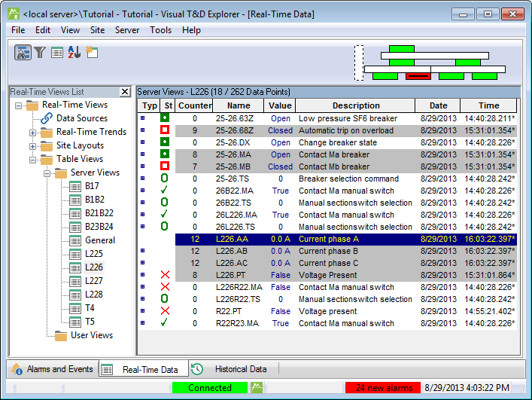Click the red block in site overview
Screen dimensions: 532x400
coord(418,76)
